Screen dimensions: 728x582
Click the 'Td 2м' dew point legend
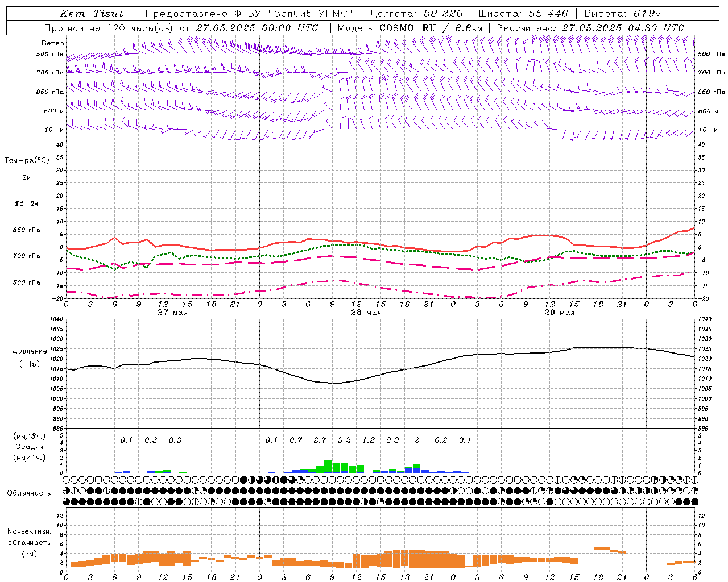tap(26, 203)
